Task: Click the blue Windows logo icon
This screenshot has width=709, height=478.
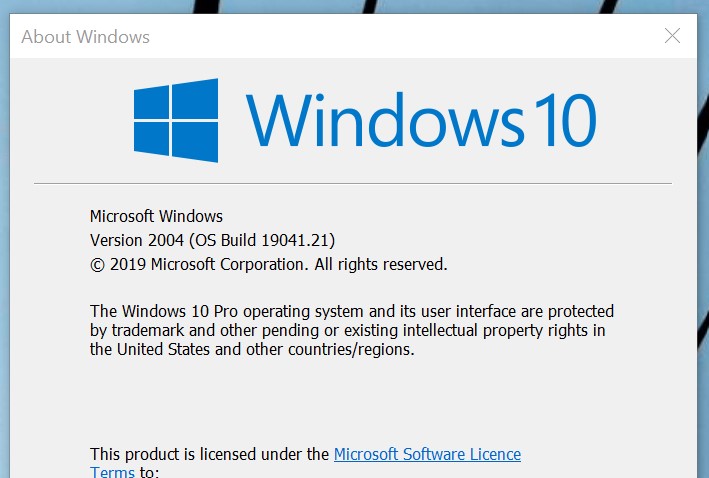Action: coord(176,122)
